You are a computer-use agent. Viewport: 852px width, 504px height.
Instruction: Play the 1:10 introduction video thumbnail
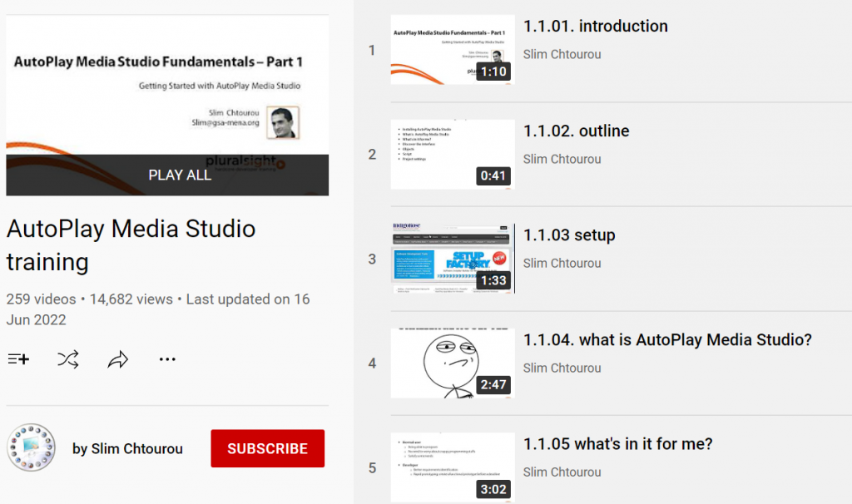(453, 49)
